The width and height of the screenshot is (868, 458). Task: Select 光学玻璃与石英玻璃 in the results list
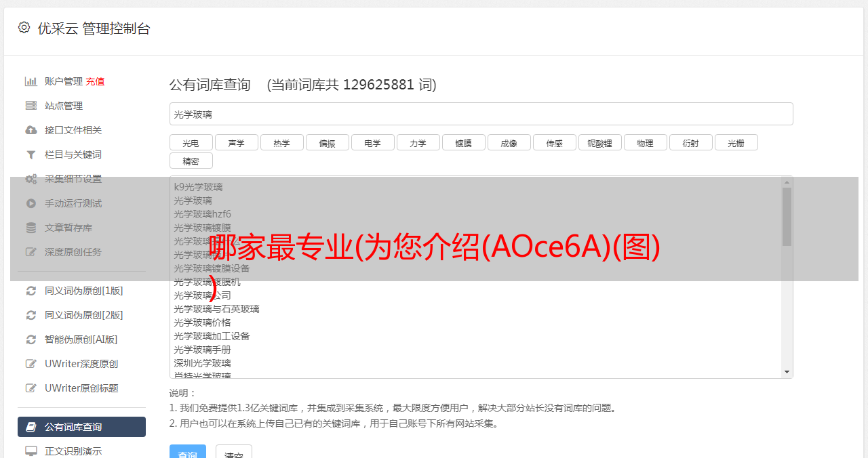216,309
